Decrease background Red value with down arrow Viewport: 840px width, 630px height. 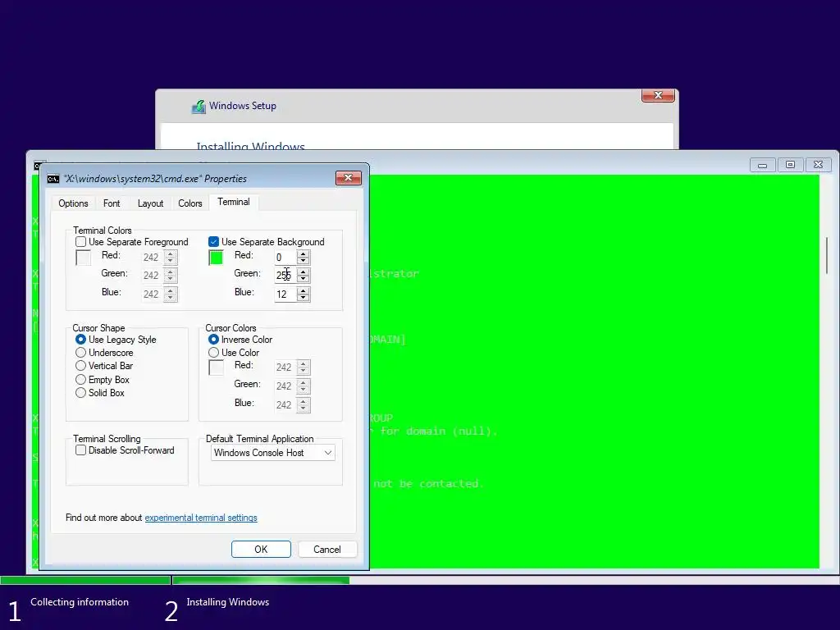point(304,261)
